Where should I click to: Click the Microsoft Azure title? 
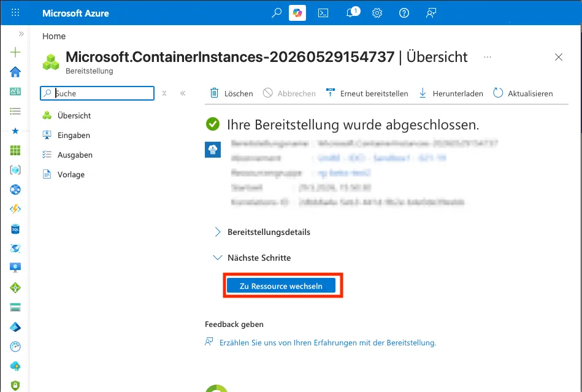[x=75, y=13]
